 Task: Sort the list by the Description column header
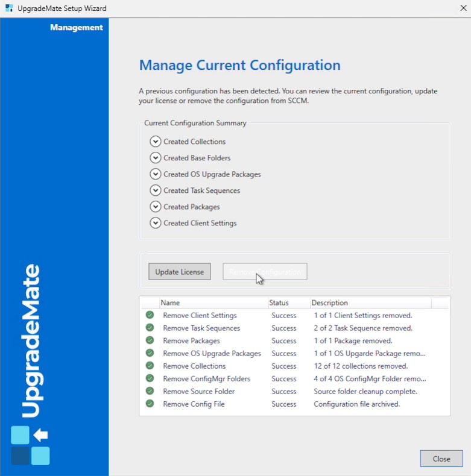click(x=371, y=302)
